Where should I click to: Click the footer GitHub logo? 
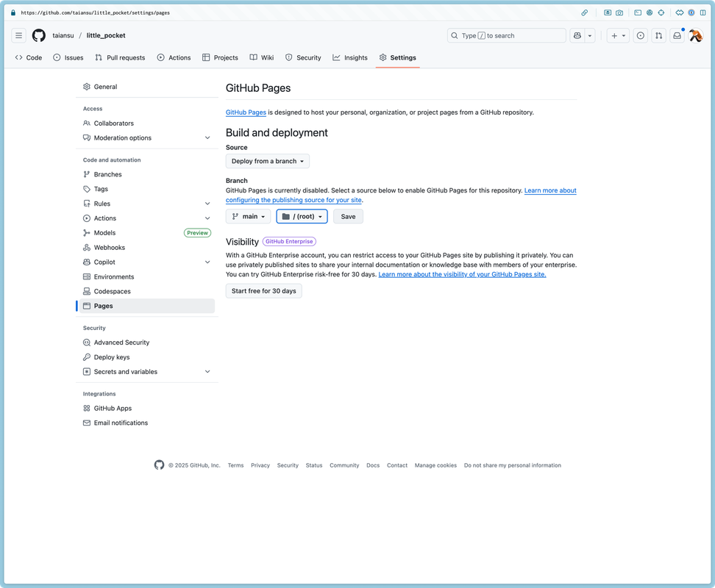[x=159, y=465]
